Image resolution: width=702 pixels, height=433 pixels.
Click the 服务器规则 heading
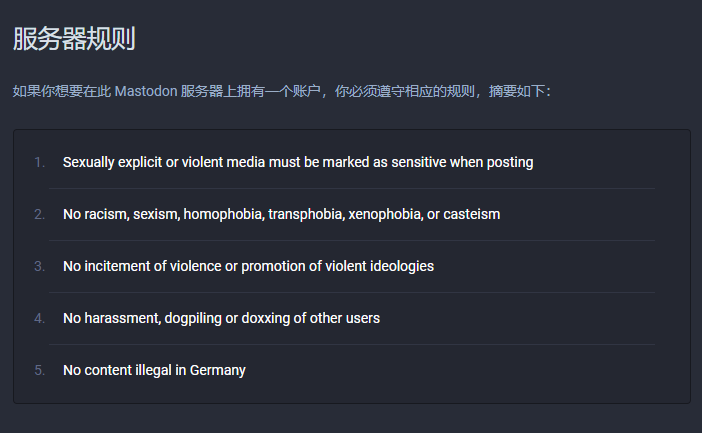(x=74, y=39)
